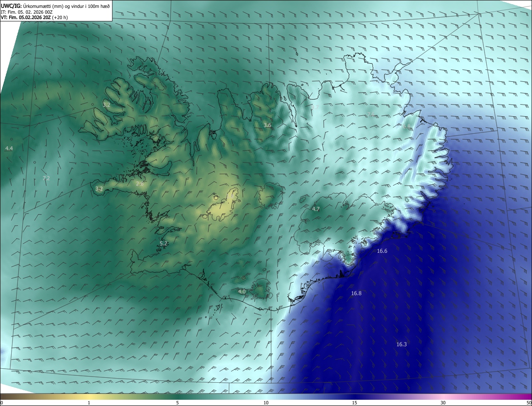
Task: Click the '30' tick label on the color scale
Action: click(x=443, y=403)
